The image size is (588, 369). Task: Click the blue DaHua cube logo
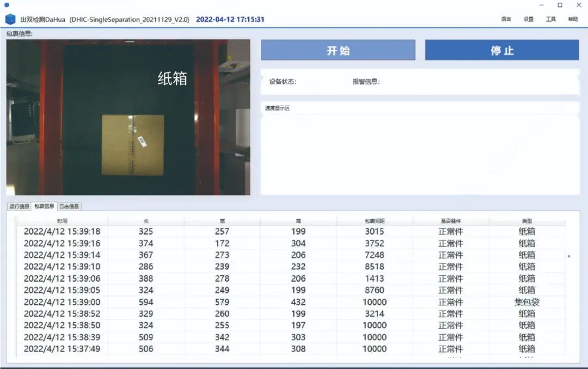[10, 20]
